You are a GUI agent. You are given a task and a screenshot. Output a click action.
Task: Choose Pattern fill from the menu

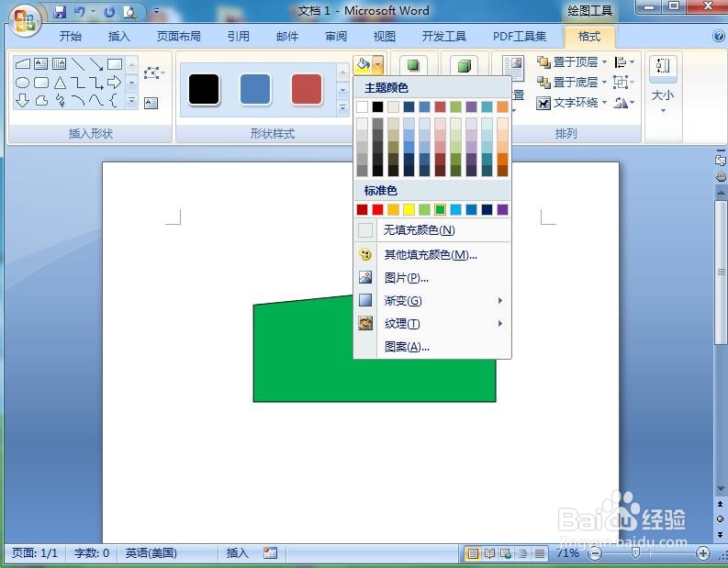[432, 347]
